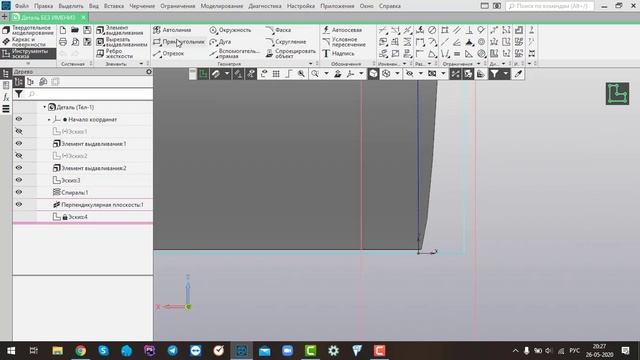Toggle hidden eye for Эскиз:2
The width and height of the screenshot is (640, 360).
[19, 156]
